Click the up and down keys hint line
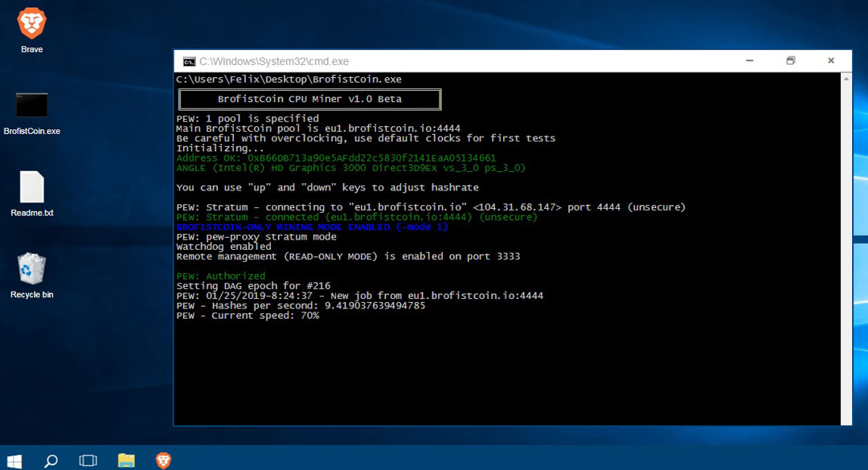 [x=327, y=188]
